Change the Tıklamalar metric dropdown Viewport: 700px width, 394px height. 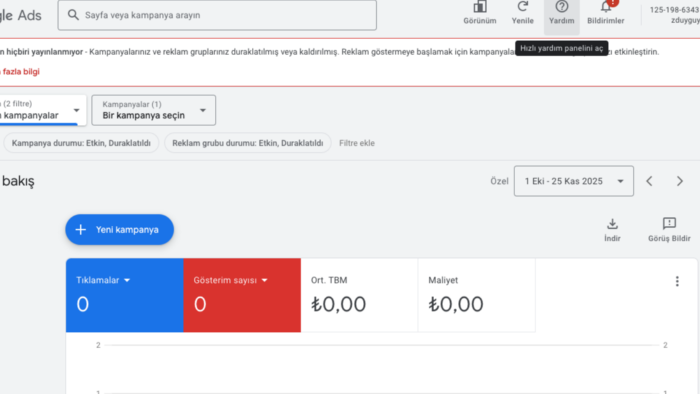click(x=103, y=280)
